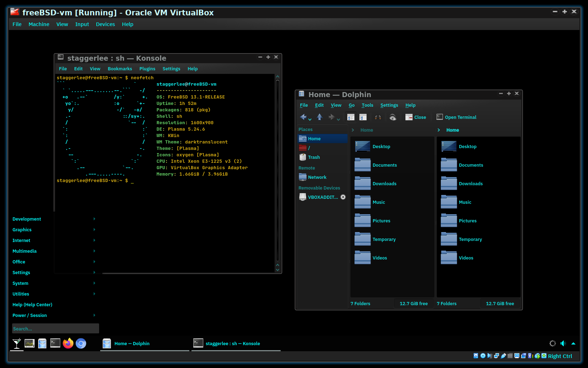Screen dimensions: 588x368
Task: Click the Forward arrow in Dolphin toolbar
Action: coord(331,117)
